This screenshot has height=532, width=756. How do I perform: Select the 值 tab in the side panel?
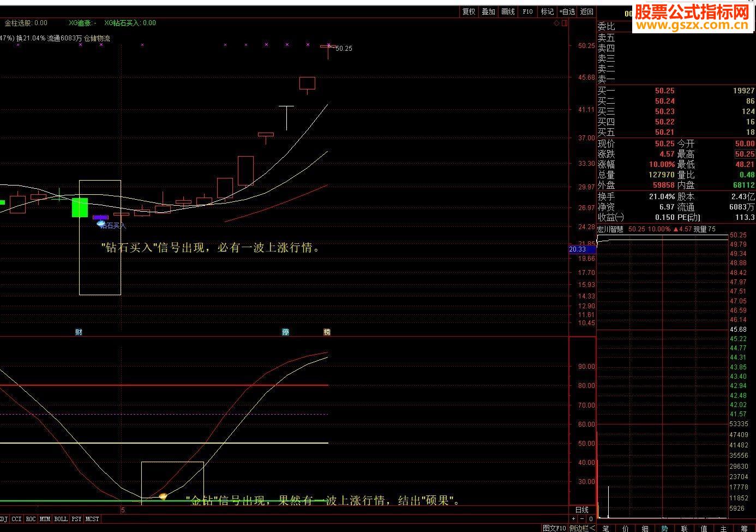(x=704, y=528)
